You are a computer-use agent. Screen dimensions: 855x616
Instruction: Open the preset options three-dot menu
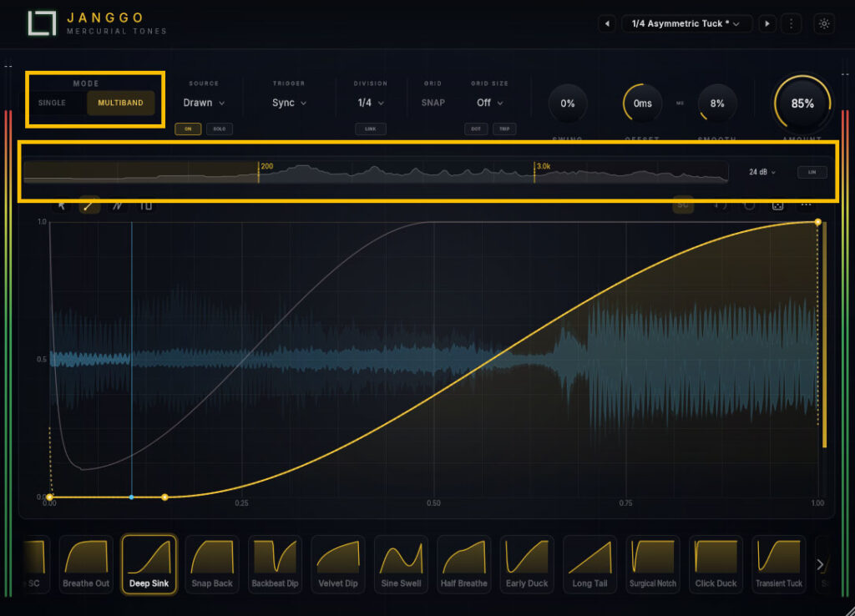(x=792, y=23)
